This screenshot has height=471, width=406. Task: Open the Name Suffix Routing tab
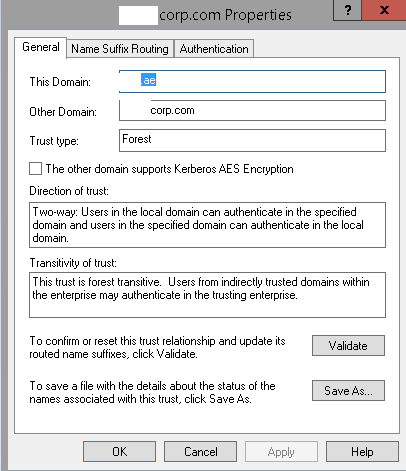(120, 49)
